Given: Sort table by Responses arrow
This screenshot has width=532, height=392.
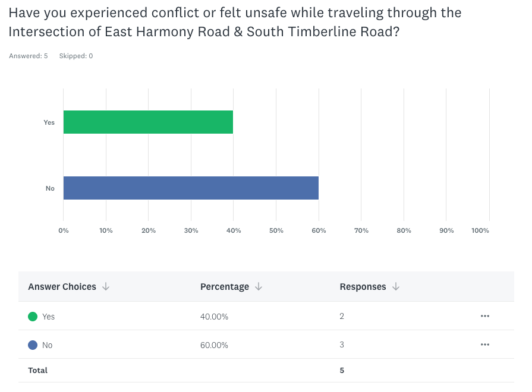Looking at the screenshot, I should [396, 287].
